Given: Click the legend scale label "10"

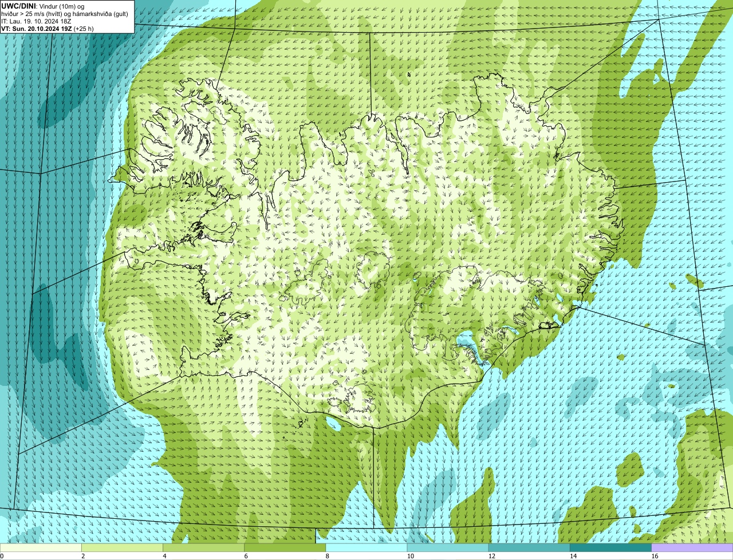Looking at the screenshot, I should (x=410, y=556).
